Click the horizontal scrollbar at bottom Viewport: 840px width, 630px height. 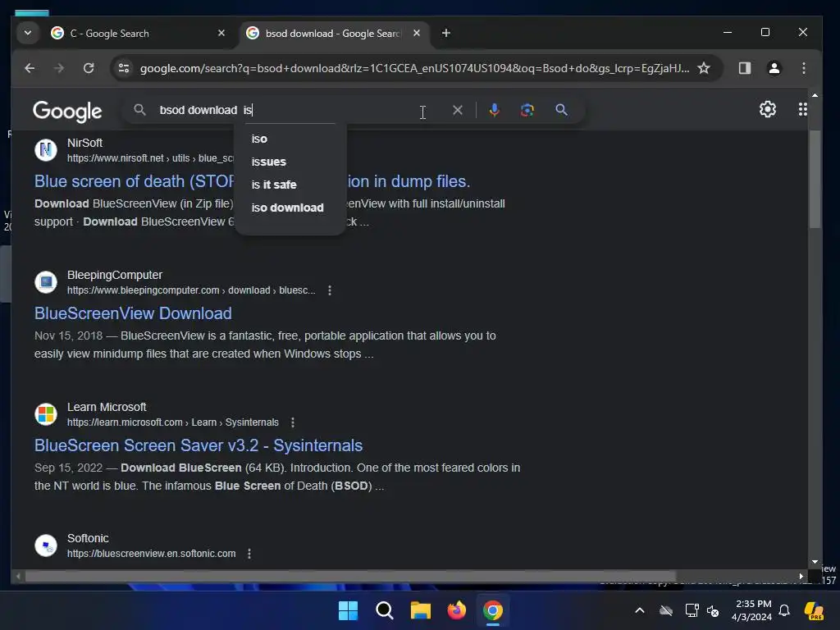[x=351, y=577]
